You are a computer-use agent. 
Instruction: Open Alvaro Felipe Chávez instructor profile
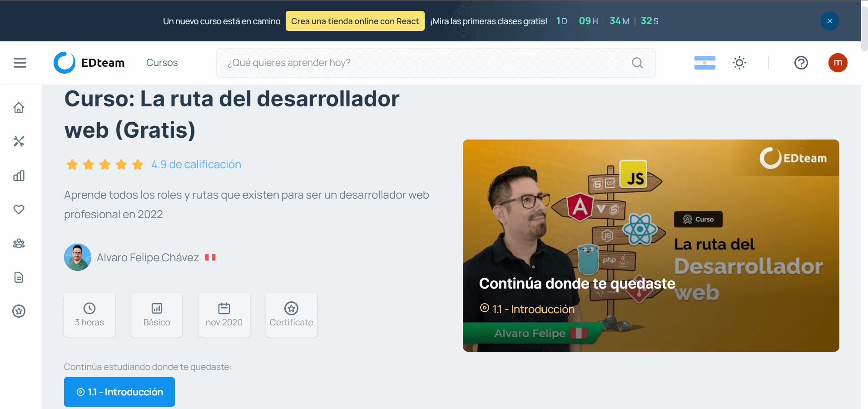click(x=148, y=258)
